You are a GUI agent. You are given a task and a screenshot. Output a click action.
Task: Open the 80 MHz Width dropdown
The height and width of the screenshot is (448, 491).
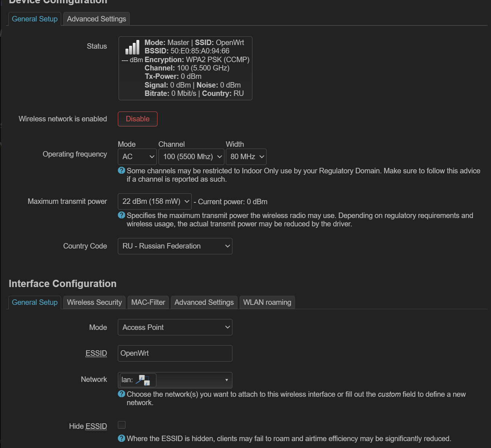click(x=246, y=157)
